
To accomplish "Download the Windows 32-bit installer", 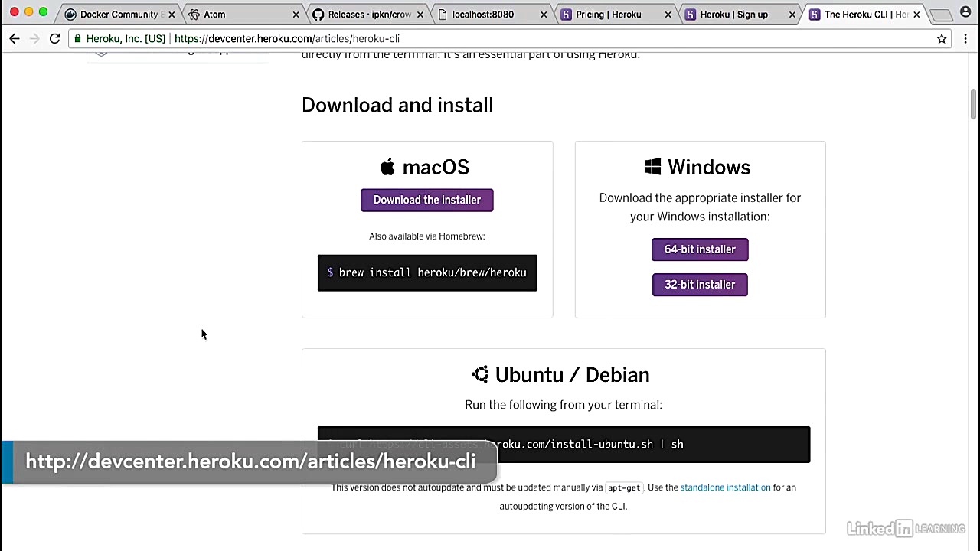I will (x=700, y=285).
